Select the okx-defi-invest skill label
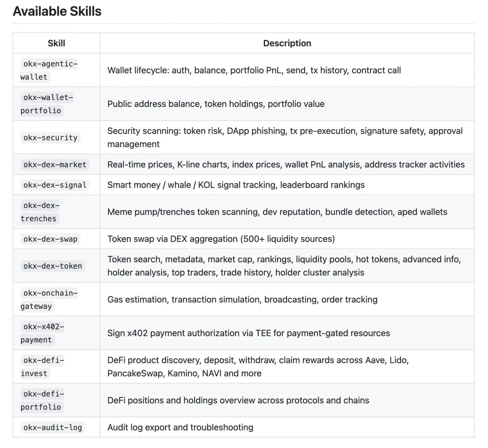 point(42,367)
